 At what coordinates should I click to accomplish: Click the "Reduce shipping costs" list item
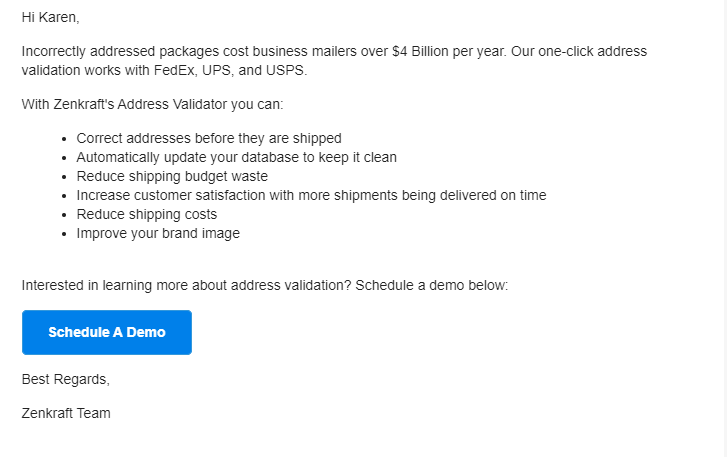[147, 214]
